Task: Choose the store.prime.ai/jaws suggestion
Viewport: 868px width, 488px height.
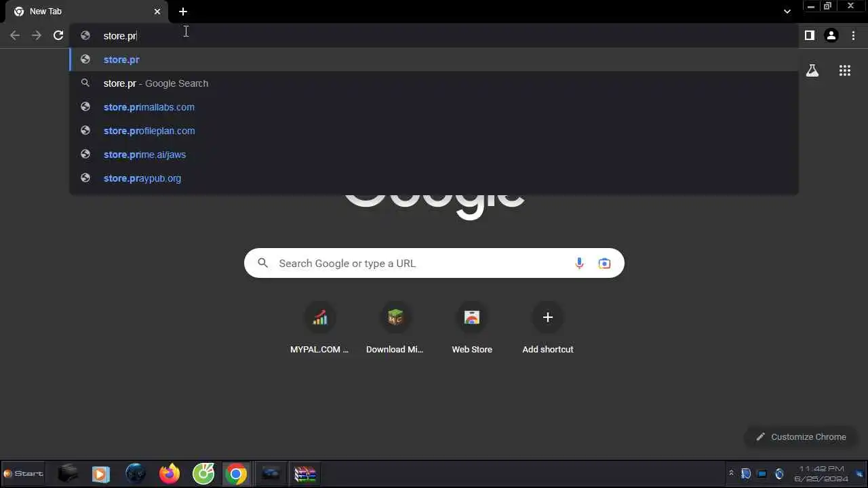Action: click(x=434, y=155)
